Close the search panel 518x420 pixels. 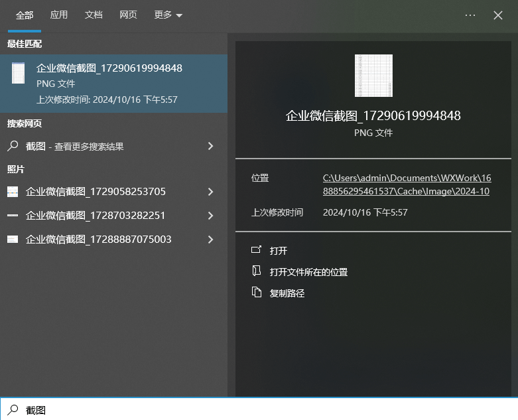pos(498,15)
